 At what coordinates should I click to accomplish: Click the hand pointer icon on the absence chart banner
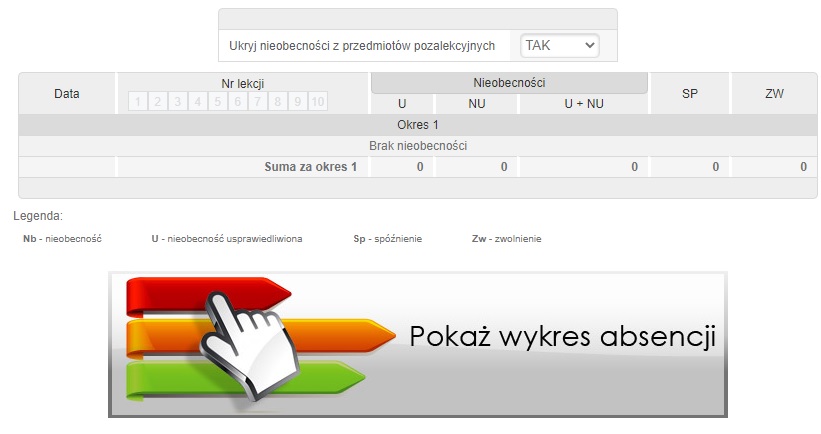pos(248,346)
